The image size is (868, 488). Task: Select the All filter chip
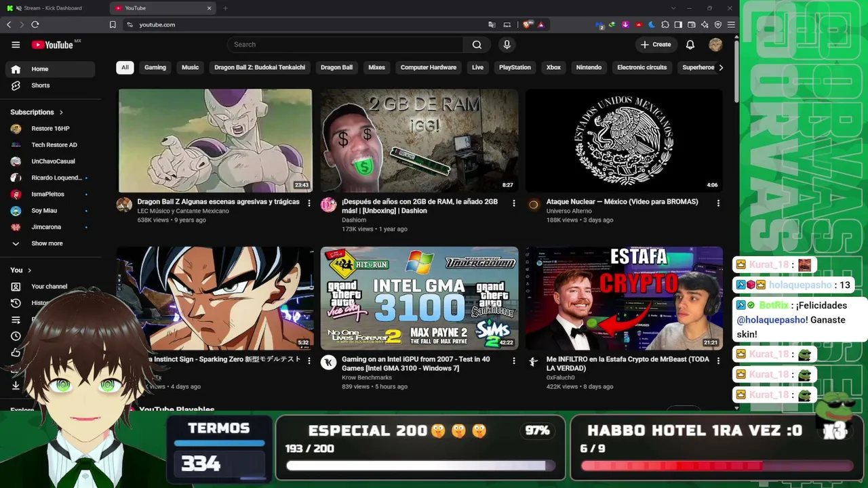pyautogui.click(x=125, y=68)
